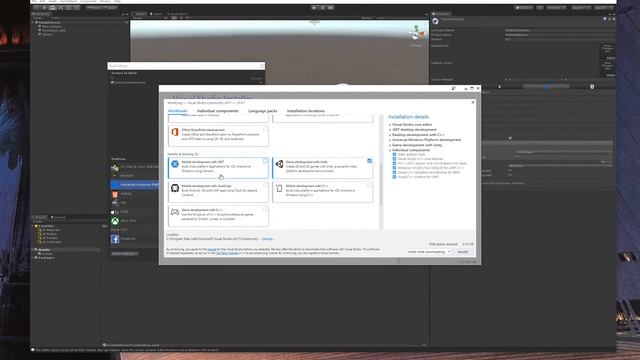The image size is (640, 360).
Task: Click the Unity logo in Game development card
Action: coord(279,164)
